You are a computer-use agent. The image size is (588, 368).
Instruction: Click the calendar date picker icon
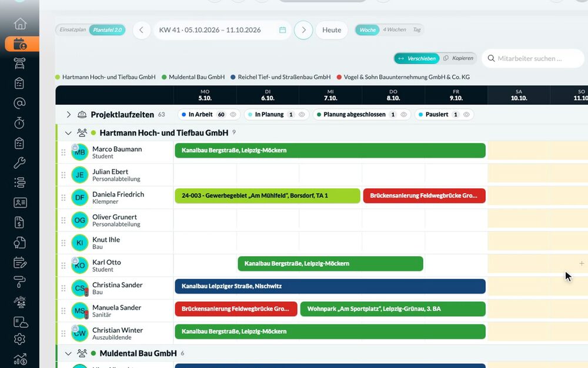click(x=283, y=30)
